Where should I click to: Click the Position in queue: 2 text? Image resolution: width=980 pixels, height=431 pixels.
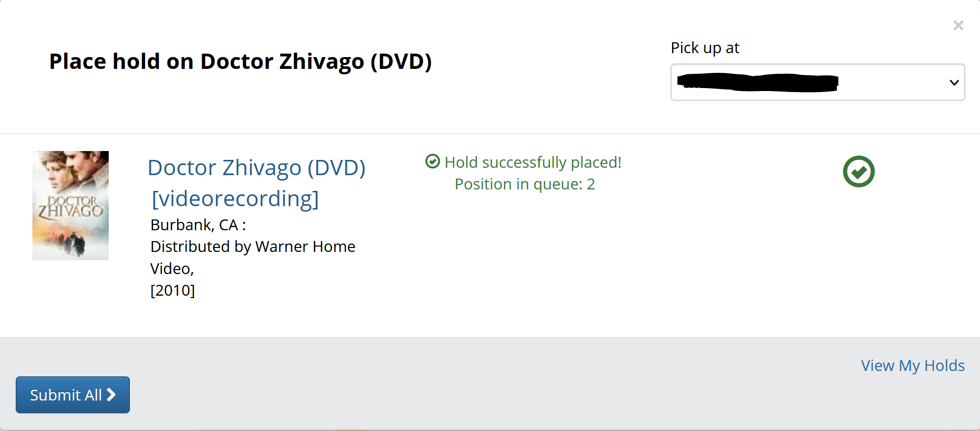[525, 184]
